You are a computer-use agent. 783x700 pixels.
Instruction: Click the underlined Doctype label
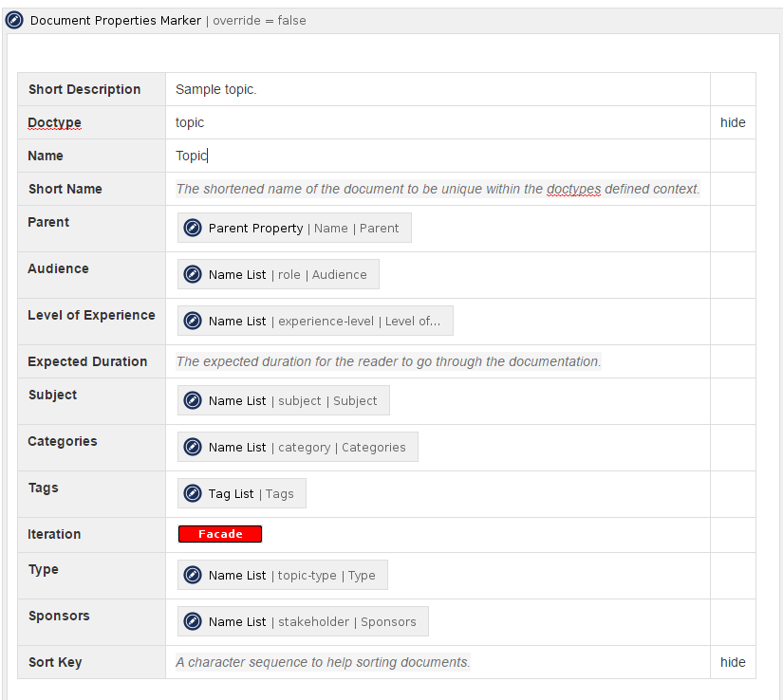point(54,122)
